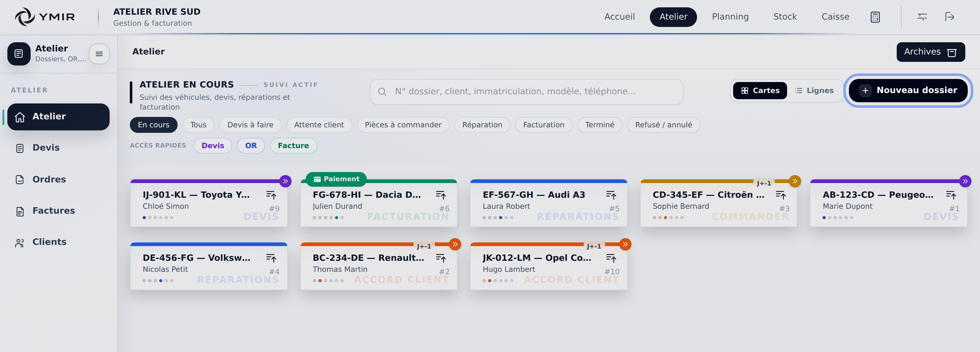Click progress dots on Chloé Simon card

tap(158, 218)
